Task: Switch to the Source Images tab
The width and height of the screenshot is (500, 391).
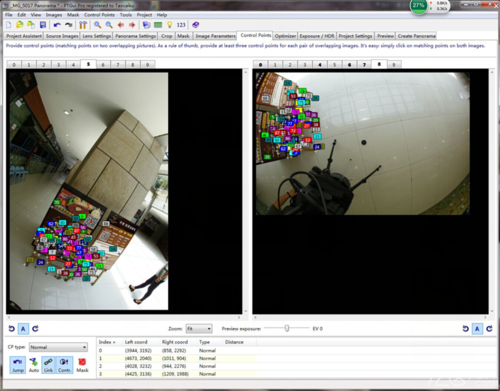Action: 62,36
